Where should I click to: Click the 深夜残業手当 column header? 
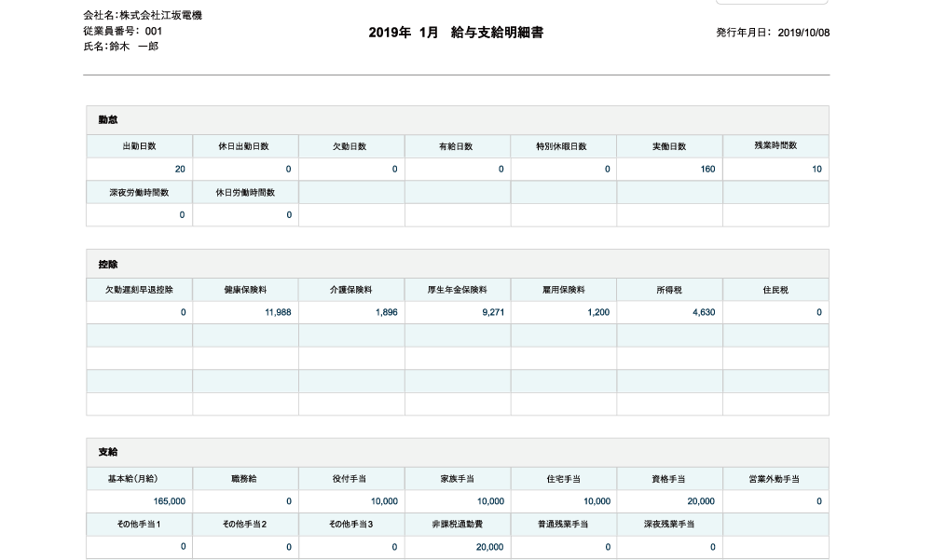669,525
